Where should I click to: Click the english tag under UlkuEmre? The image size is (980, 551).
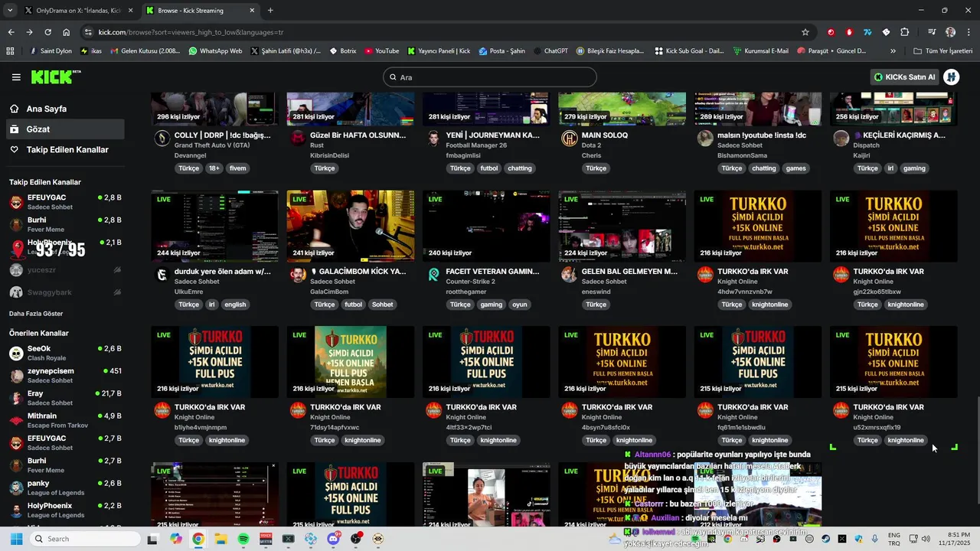[235, 305]
